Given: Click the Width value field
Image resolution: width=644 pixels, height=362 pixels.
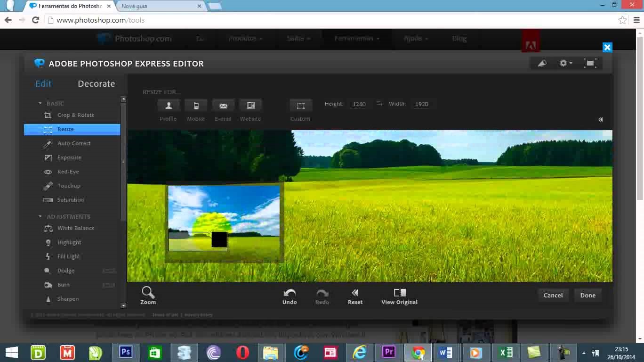Looking at the screenshot, I should (x=422, y=104).
